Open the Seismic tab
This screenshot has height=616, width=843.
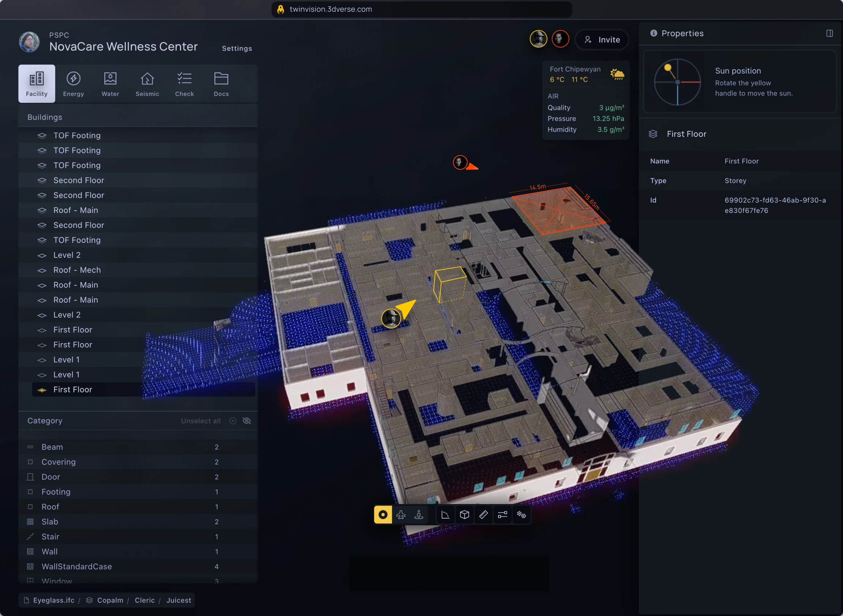coord(147,83)
